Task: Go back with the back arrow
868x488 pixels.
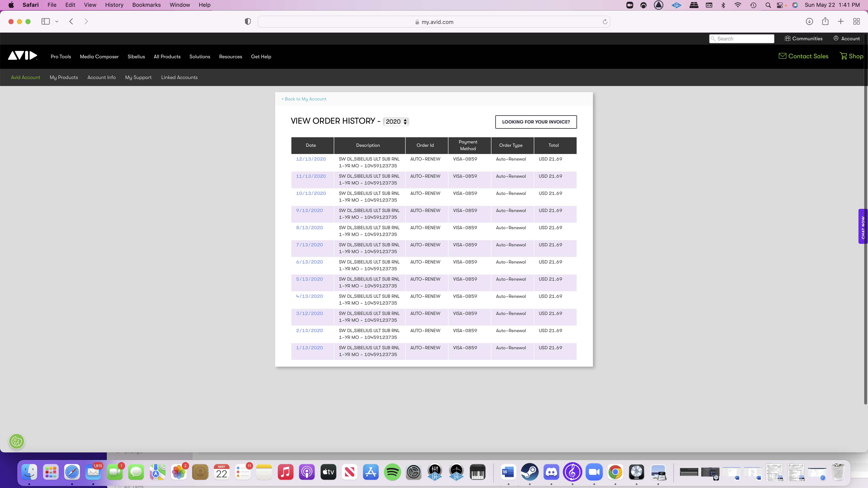Action: pos(71,22)
